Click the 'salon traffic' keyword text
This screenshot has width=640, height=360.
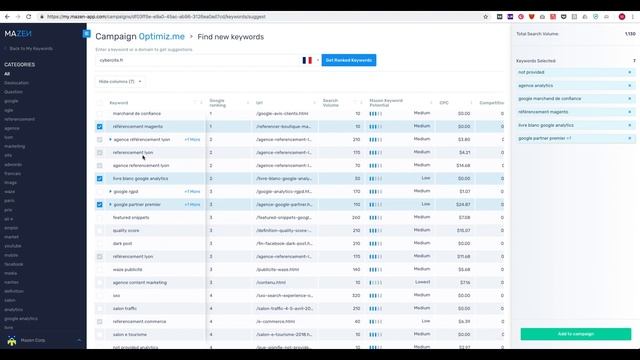(125, 309)
